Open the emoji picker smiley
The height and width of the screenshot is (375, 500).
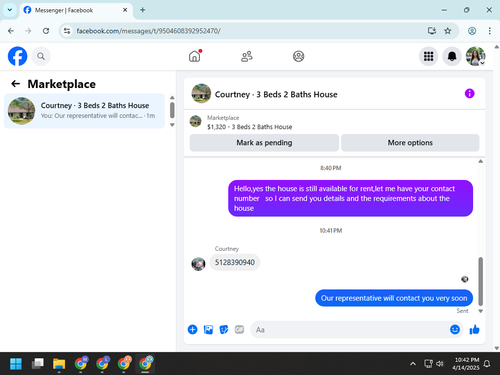(x=455, y=330)
